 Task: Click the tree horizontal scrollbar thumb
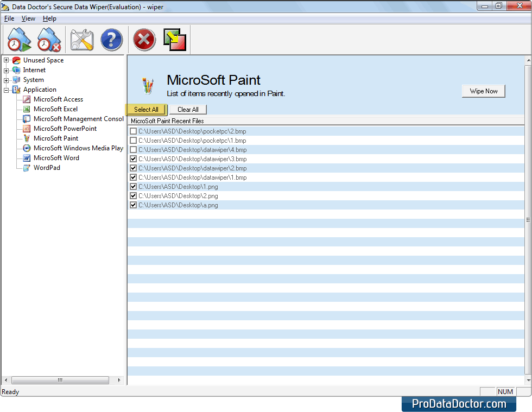[x=60, y=380]
